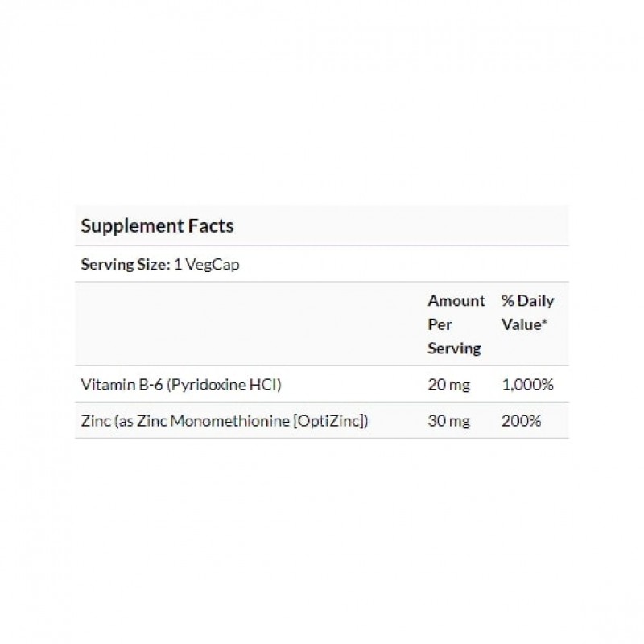Click the word Per in the header
This screenshot has height=644, width=644.
click(x=440, y=324)
